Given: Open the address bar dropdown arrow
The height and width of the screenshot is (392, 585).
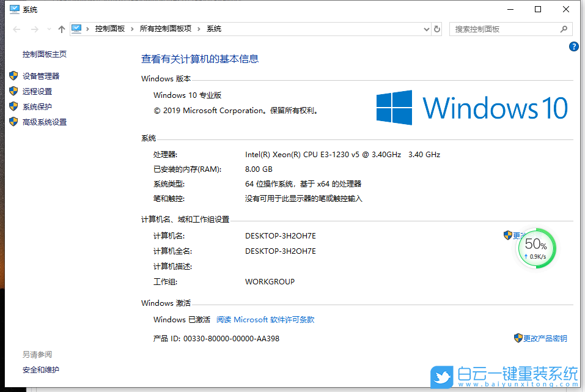Looking at the screenshot, I should click(427, 28).
